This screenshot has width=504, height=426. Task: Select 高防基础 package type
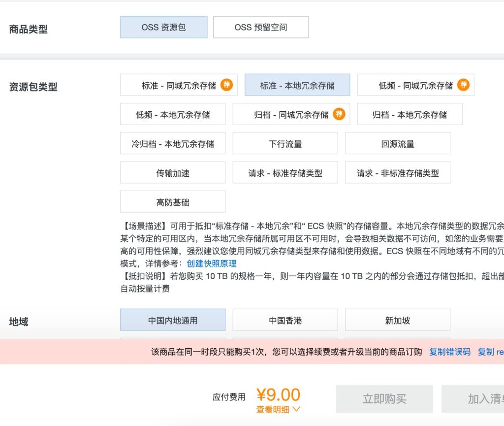(172, 201)
